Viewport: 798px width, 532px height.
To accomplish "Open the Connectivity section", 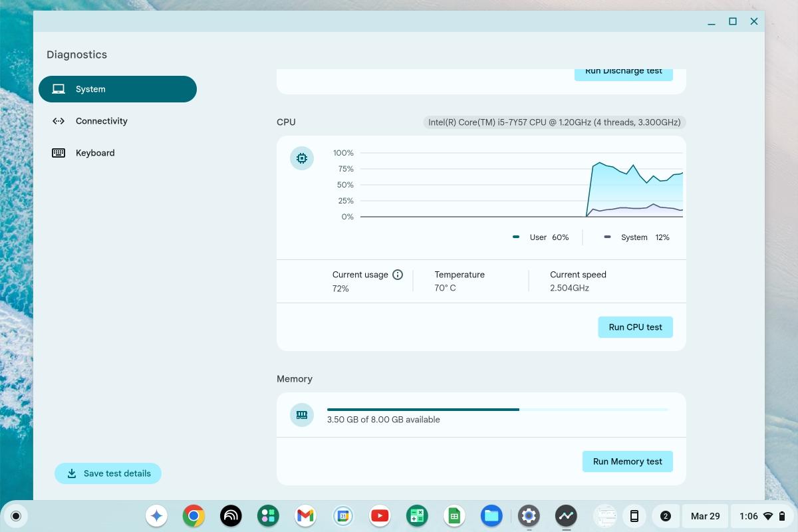I will [x=101, y=121].
